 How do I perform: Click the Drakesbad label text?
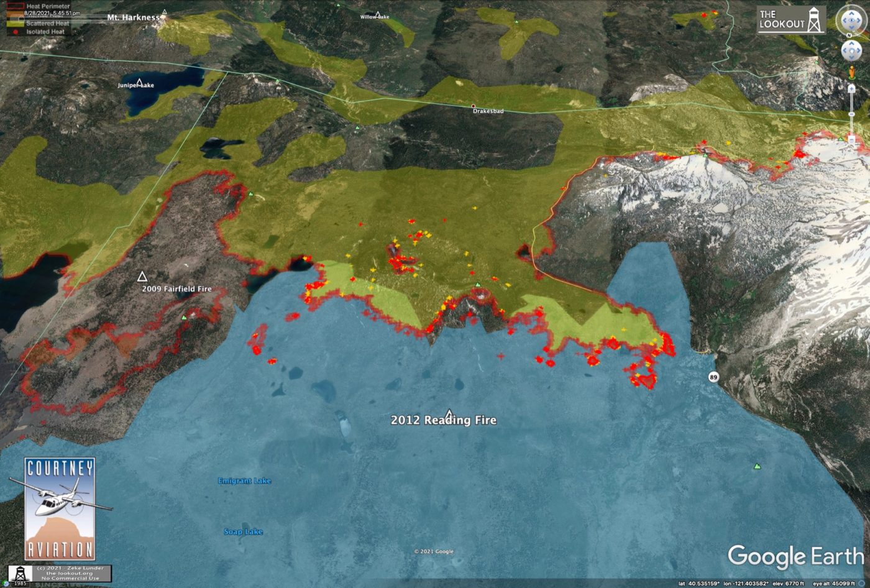488,111
